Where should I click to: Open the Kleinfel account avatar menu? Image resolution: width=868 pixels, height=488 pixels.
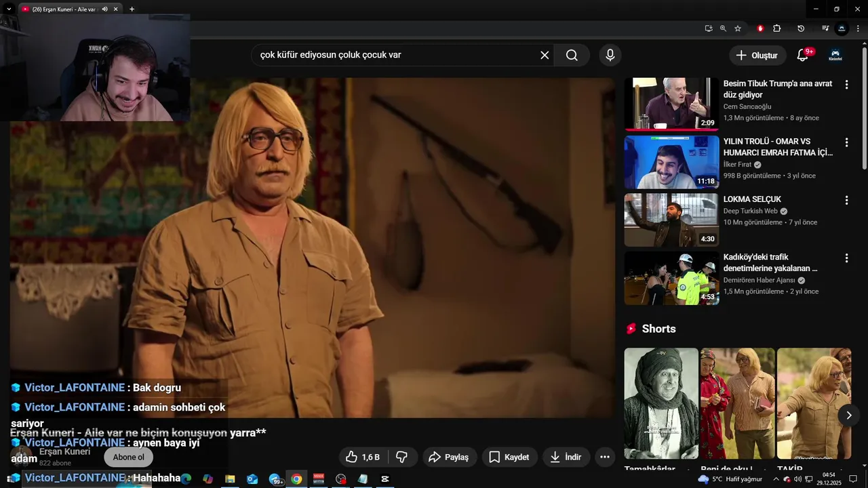point(835,56)
